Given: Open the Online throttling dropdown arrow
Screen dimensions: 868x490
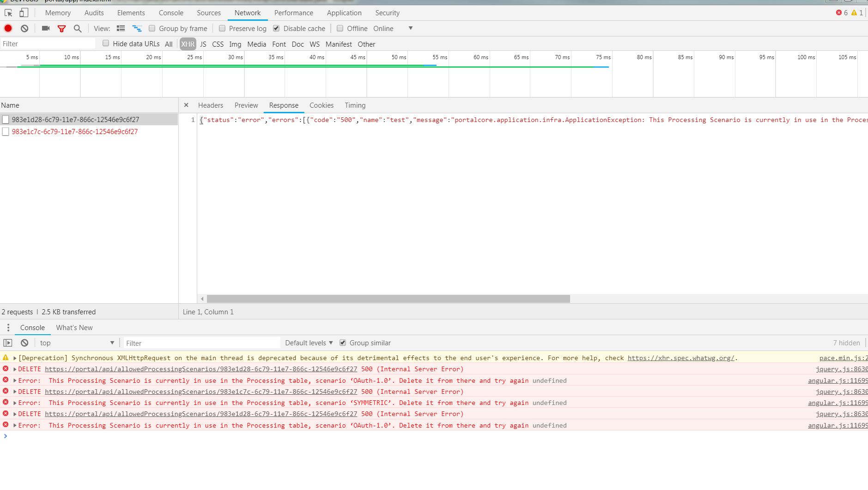Looking at the screenshot, I should [411, 28].
